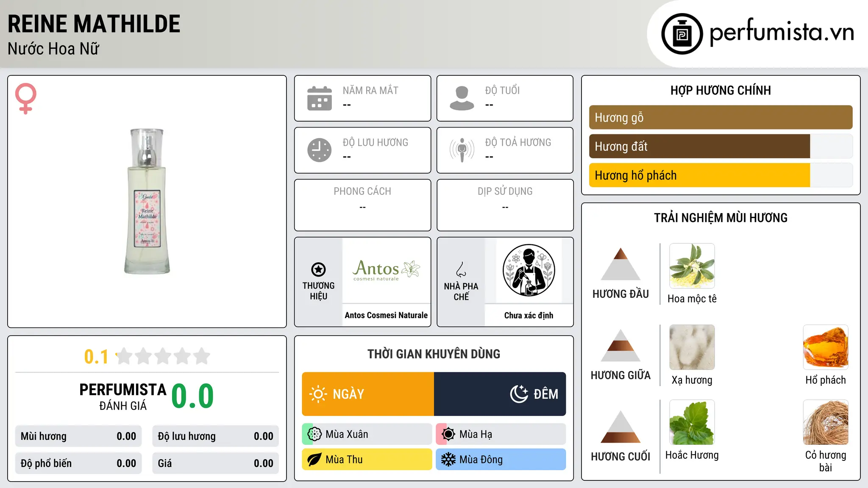Image resolution: width=868 pixels, height=488 pixels.
Task: Choose the Mùa Hạ season chip
Action: tap(501, 434)
